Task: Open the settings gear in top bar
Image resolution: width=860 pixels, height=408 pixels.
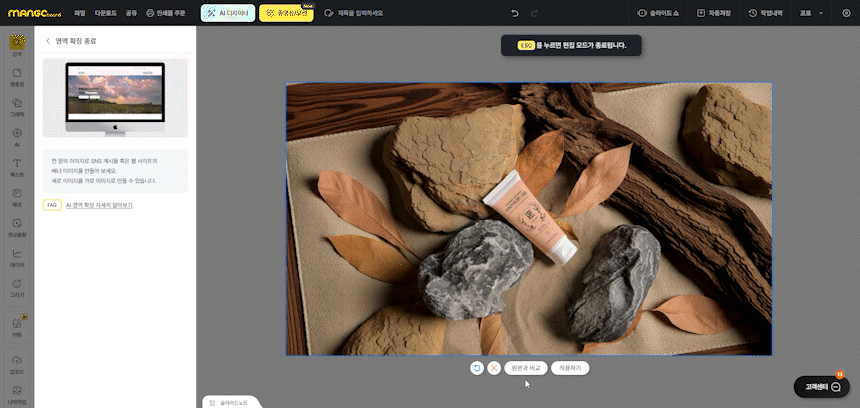Action: click(847, 13)
